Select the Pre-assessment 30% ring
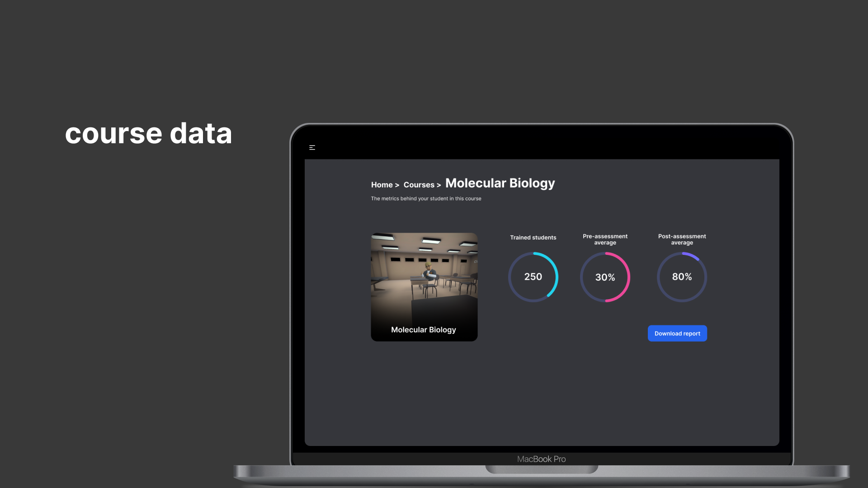This screenshot has height=488, width=868. tap(605, 277)
